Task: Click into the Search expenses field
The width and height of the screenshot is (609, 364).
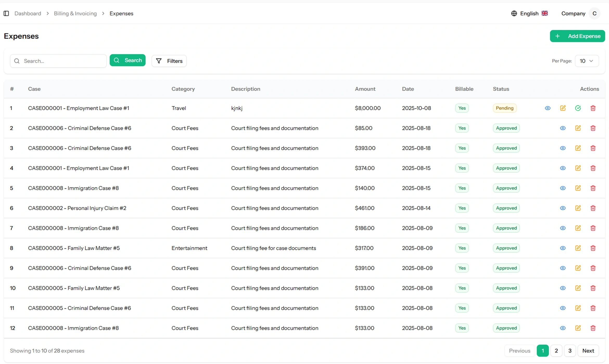Action: tap(62, 61)
